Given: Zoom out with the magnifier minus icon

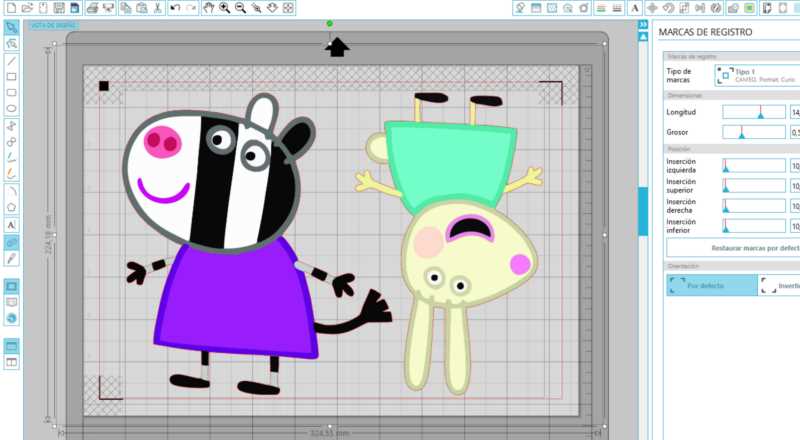Looking at the screenshot, I should 240,8.
